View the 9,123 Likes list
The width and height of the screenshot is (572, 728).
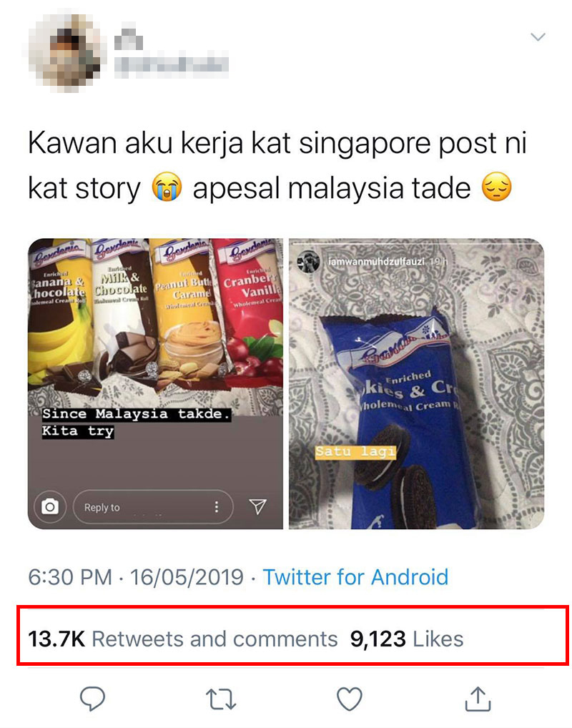click(407, 639)
